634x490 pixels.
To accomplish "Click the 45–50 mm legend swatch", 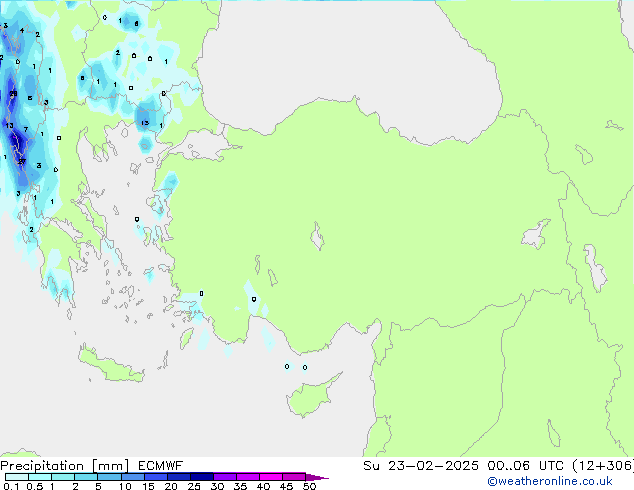I will pos(294,477).
